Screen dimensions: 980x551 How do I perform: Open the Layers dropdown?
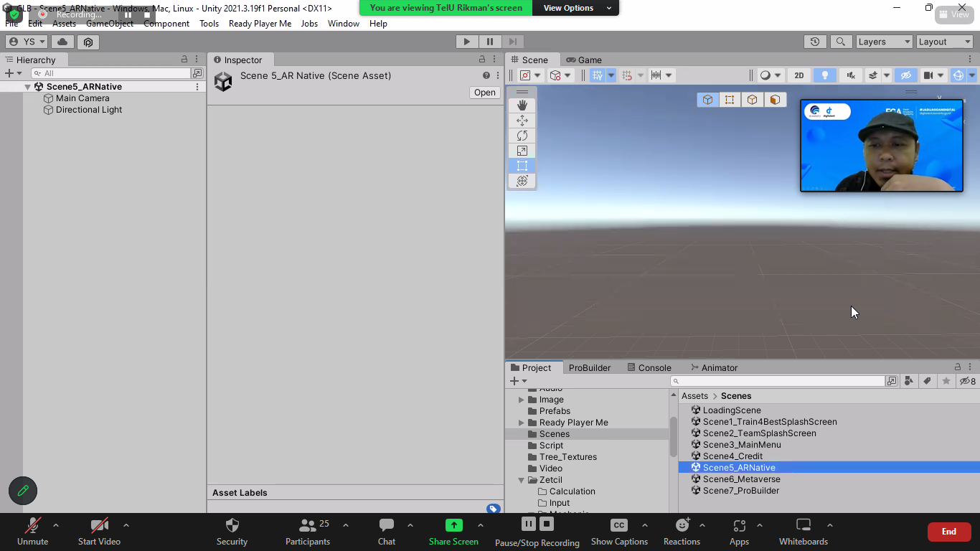pos(884,42)
